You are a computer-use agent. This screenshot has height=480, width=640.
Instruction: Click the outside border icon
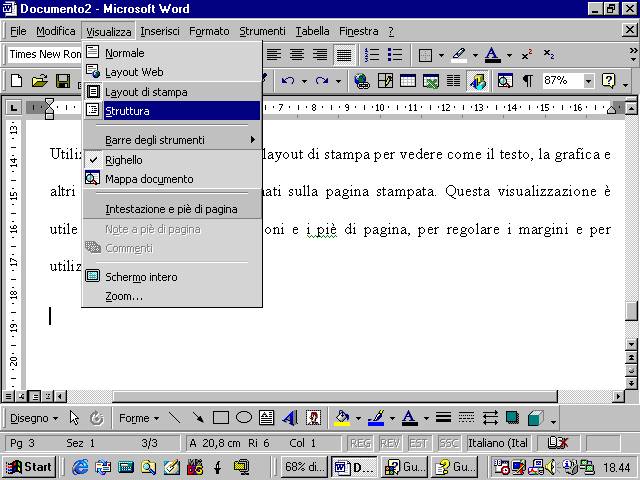[x=425, y=55]
